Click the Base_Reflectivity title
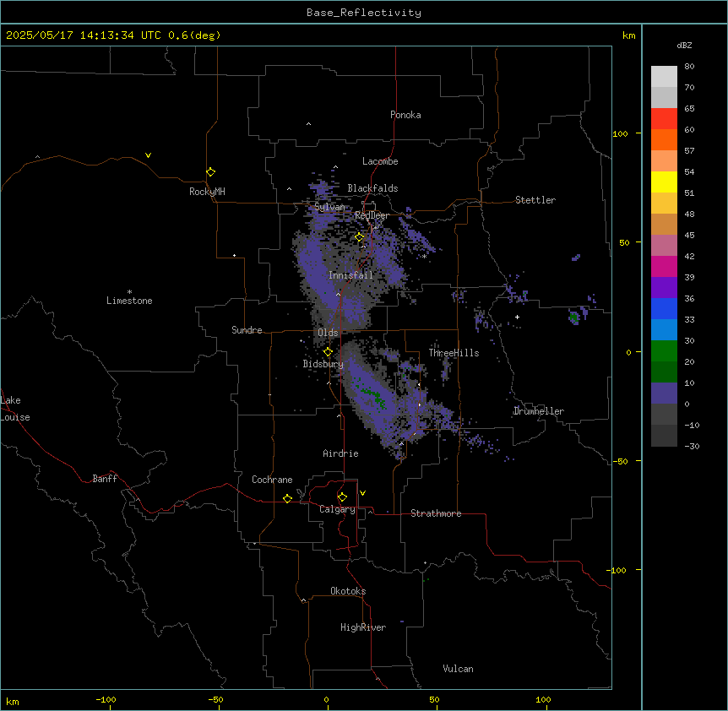The image size is (728, 711). (x=364, y=13)
